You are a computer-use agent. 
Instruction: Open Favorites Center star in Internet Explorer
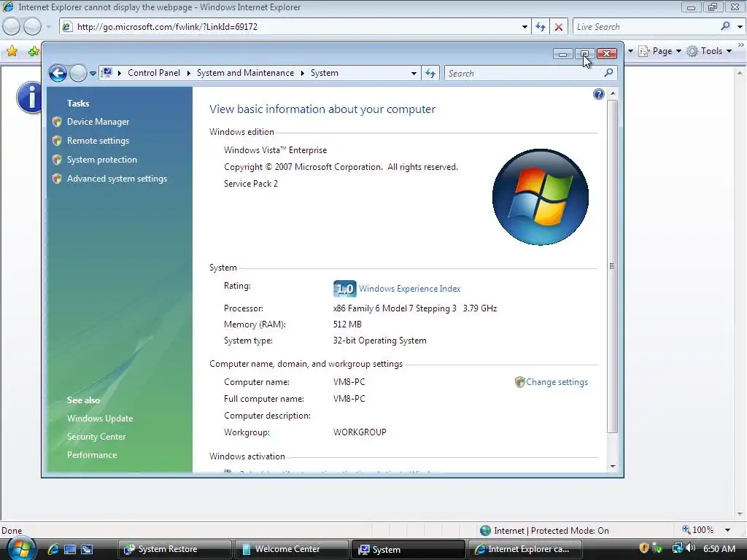pyautogui.click(x=12, y=51)
